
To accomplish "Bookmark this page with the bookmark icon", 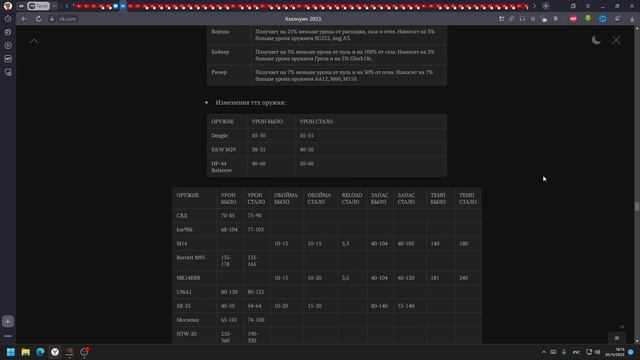I will (x=556, y=19).
